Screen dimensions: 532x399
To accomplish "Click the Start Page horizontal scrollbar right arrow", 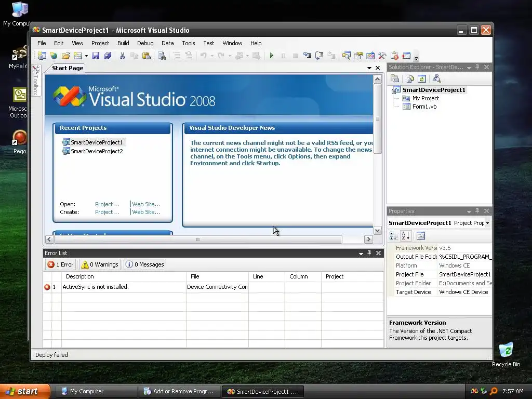I will 369,239.
